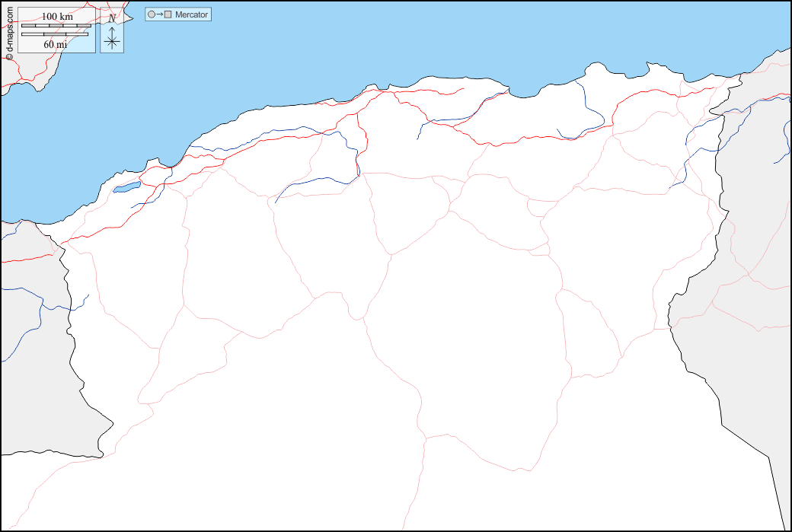
Task: Select the Mercator projection label
Action: [191, 14]
